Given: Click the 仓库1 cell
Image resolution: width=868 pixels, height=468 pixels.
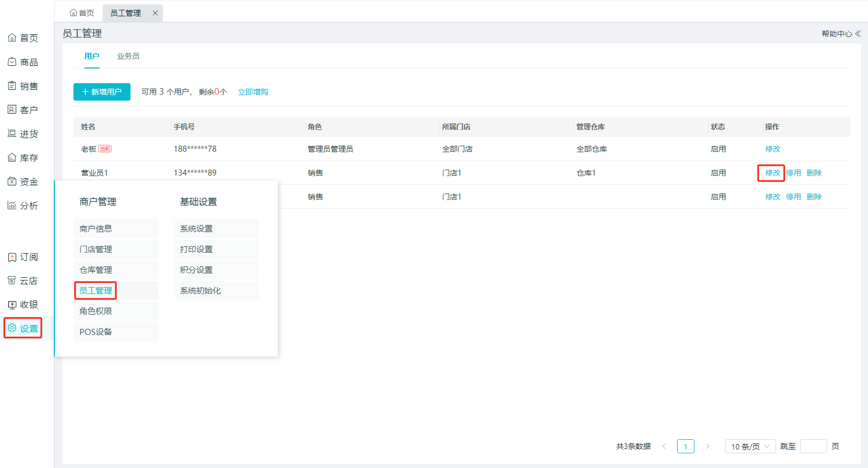Looking at the screenshot, I should 586,173.
